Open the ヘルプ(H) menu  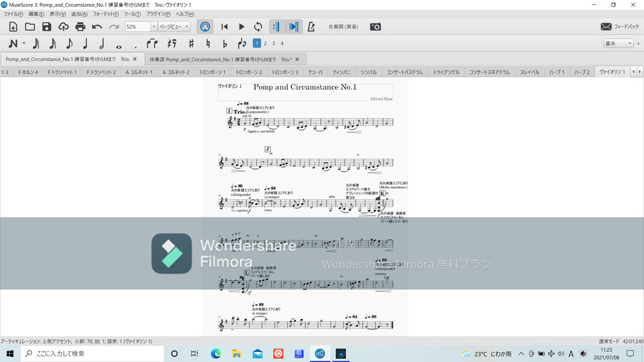click(185, 14)
